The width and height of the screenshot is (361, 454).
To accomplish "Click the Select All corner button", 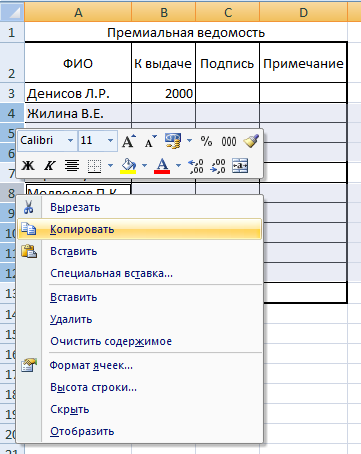I will pos(12,12).
